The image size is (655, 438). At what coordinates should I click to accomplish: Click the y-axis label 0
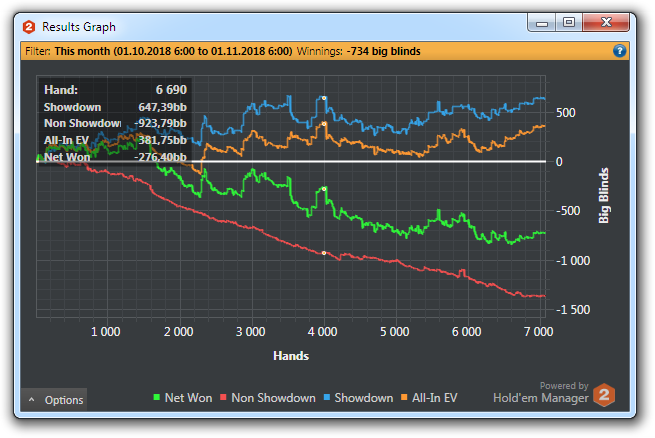pyautogui.click(x=559, y=162)
